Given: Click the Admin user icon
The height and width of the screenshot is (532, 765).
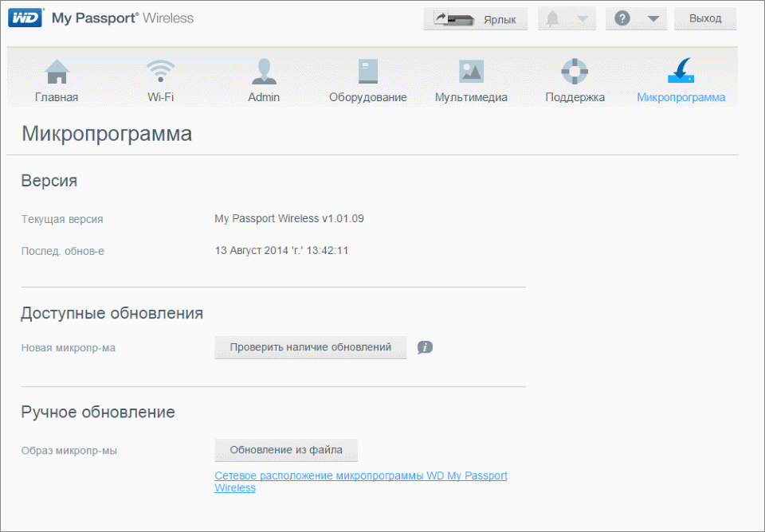Looking at the screenshot, I should [x=263, y=72].
